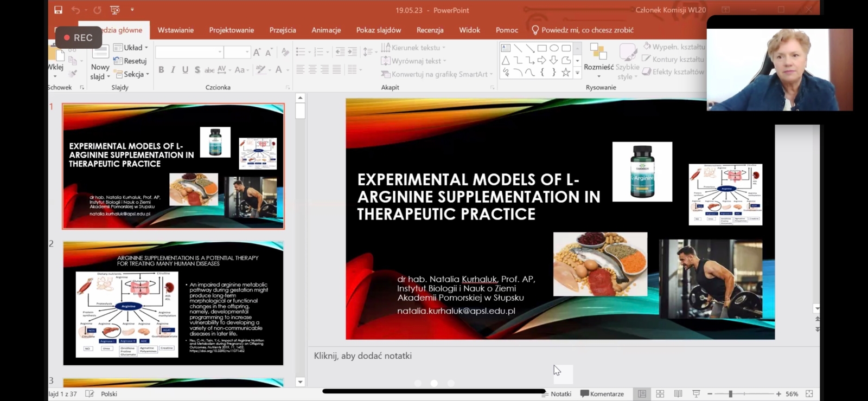Expand the Sekcja section dropdown

(x=132, y=74)
